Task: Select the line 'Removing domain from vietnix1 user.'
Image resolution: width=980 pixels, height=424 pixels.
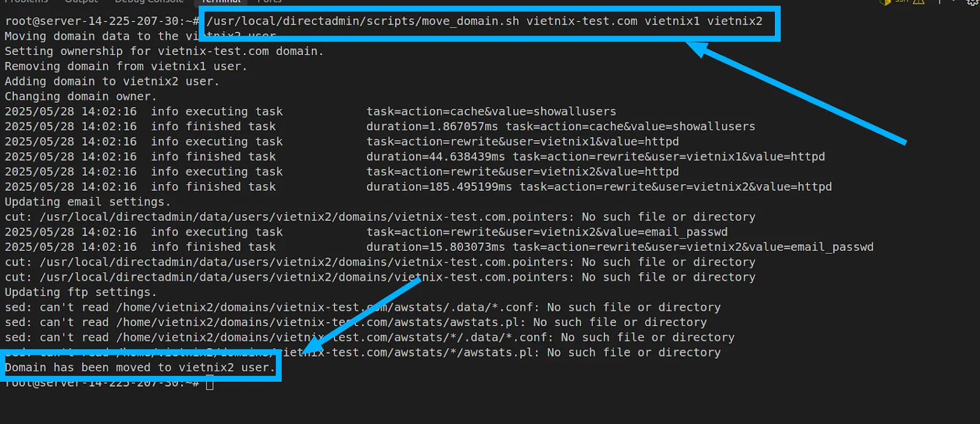Action: pyautogui.click(x=126, y=67)
